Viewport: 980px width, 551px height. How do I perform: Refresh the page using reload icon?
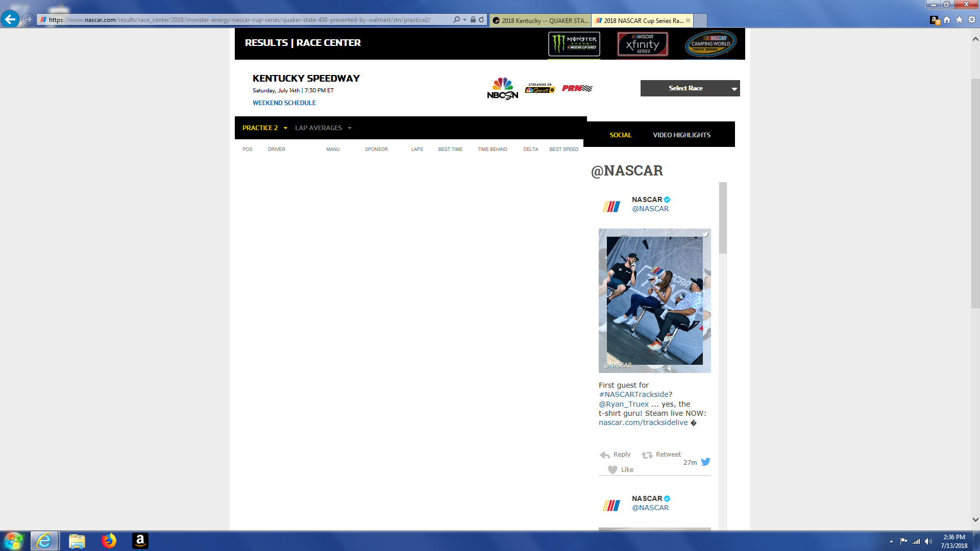[481, 20]
